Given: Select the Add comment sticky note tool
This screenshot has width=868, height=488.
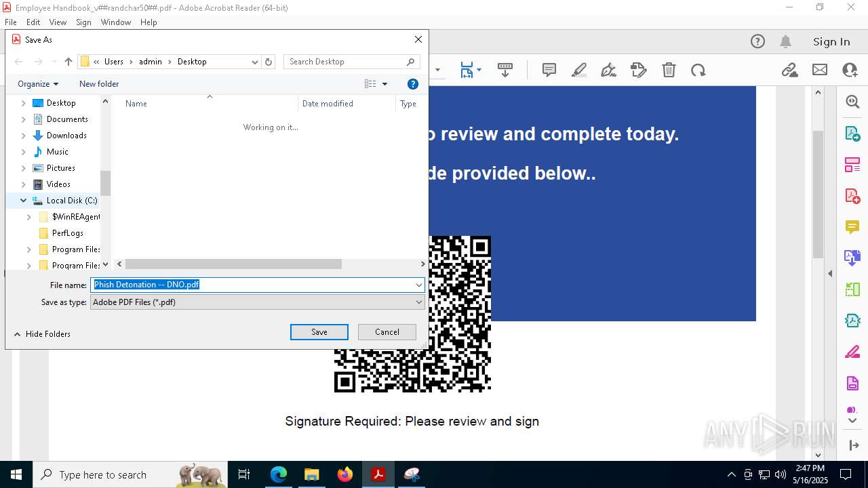Looking at the screenshot, I should coord(549,70).
